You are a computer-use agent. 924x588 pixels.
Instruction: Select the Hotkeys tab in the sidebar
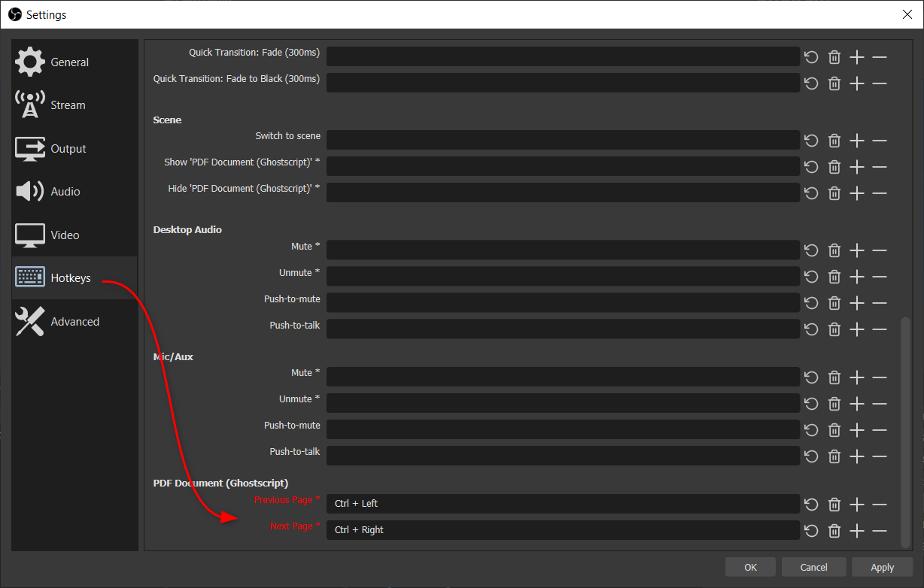[x=70, y=277]
